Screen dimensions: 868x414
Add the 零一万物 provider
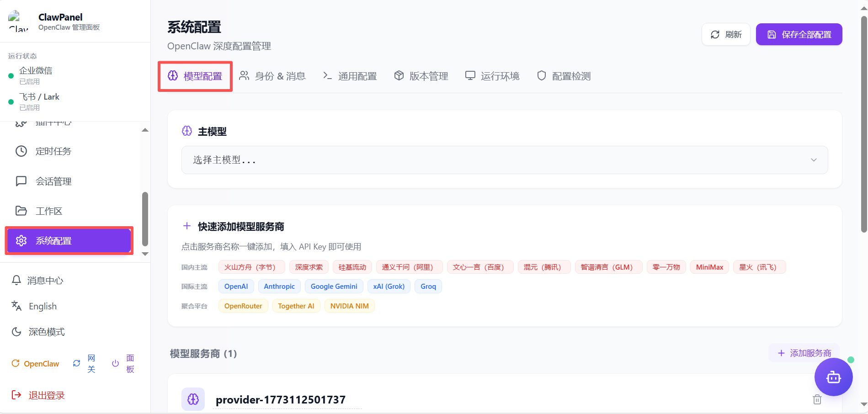pyautogui.click(x=666, y=267)
